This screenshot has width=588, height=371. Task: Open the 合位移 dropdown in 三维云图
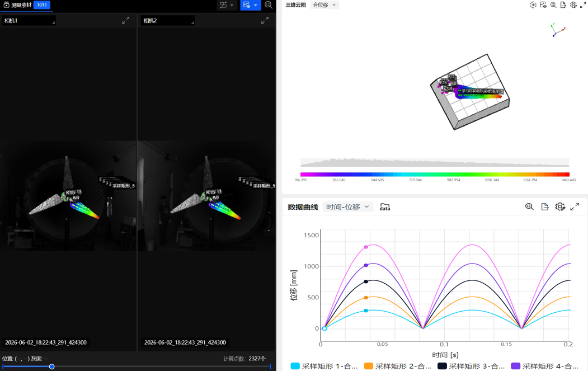pos(324,5)
